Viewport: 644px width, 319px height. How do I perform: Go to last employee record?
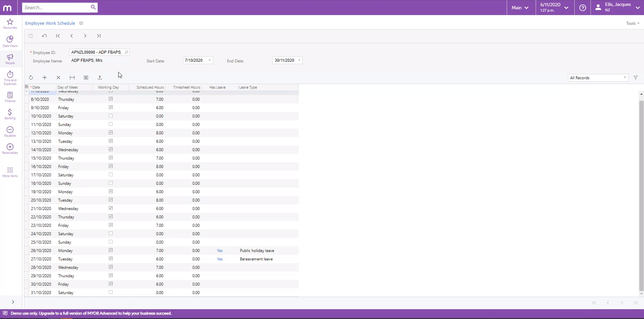tap(99, 36)
